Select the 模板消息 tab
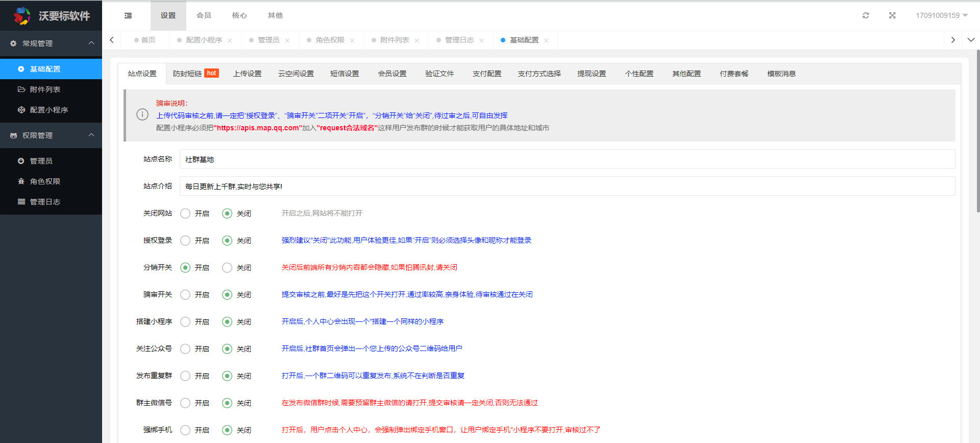Viewport: 980px width, 443px height. [781, 74]
